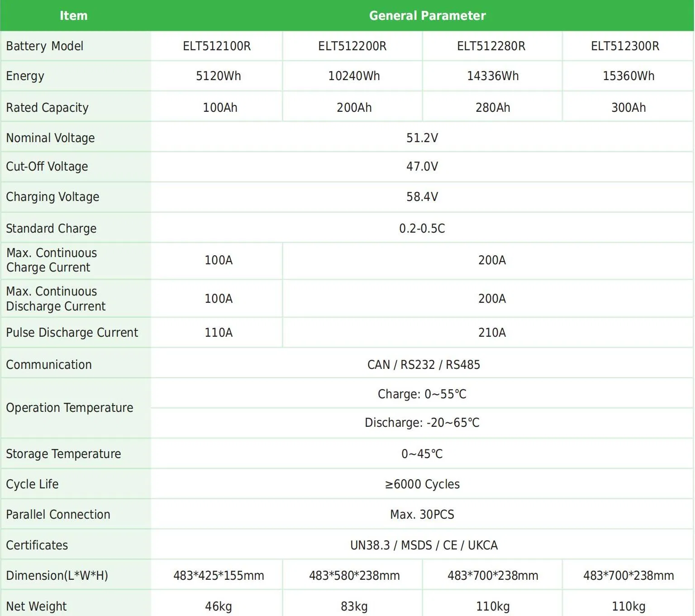The image size is (695, 616).
Task: Select the dimension "483*580*238mm"
Action: pyautogui.click(x=354, y=576)
